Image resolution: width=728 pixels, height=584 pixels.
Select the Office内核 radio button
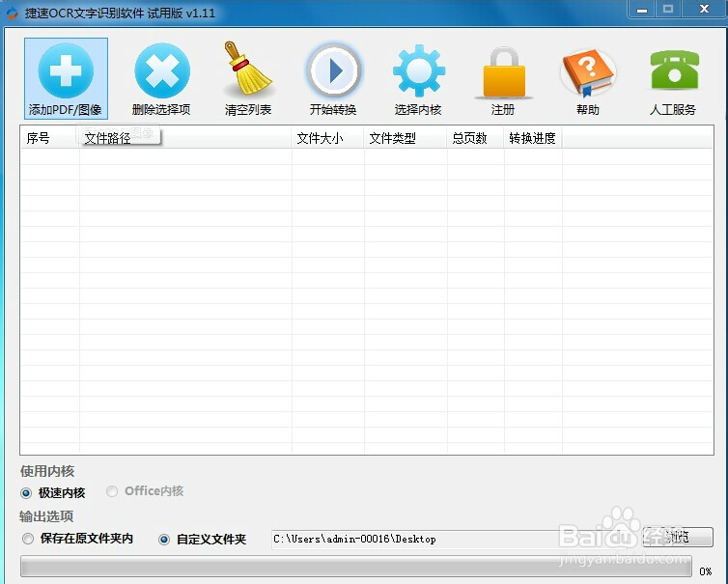coord(111,491)
